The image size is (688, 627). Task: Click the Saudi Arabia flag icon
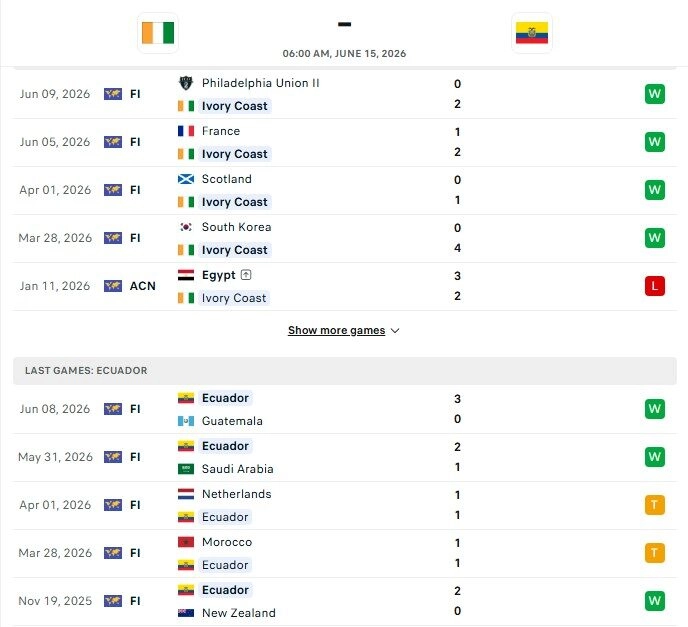(x=186, y=469)
